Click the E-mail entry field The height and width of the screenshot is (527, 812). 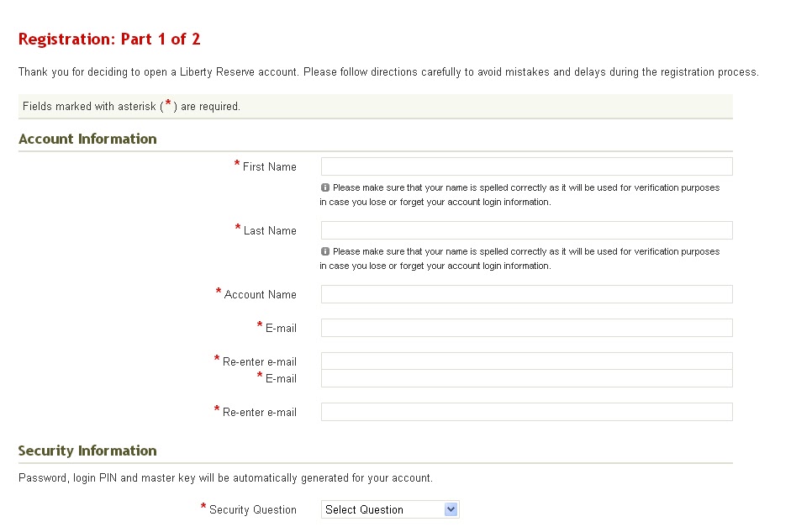point(525,327)
